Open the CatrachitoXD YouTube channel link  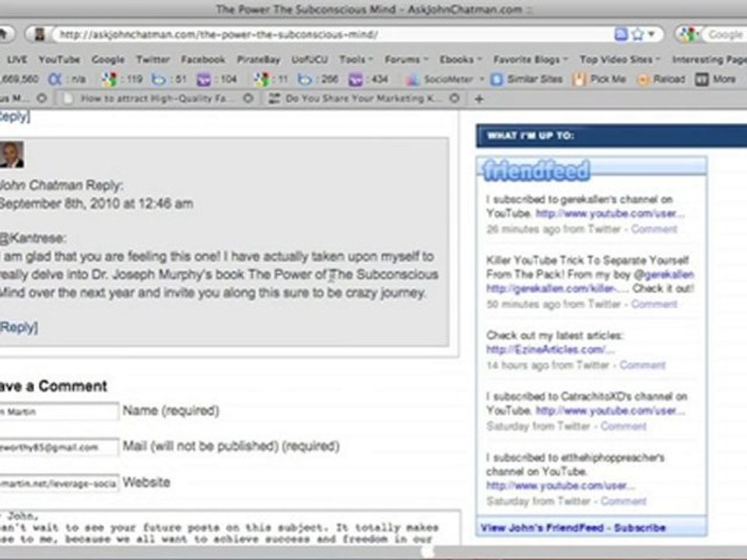[x=610, y=411]
